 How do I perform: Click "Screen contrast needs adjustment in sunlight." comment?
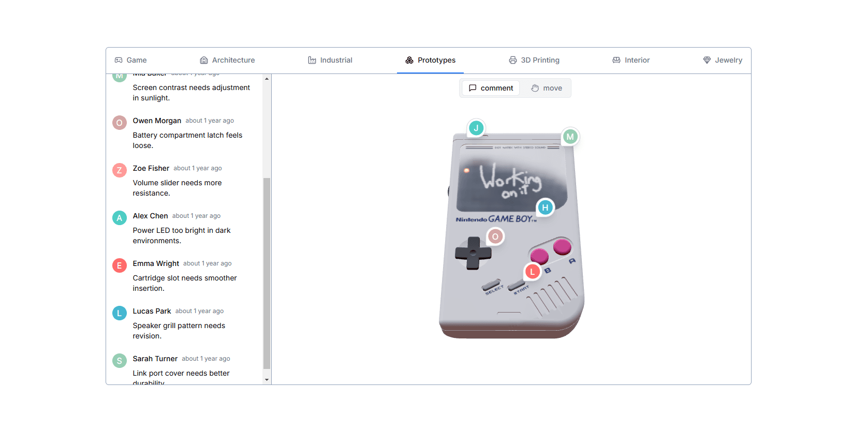[x=192, y=93]
